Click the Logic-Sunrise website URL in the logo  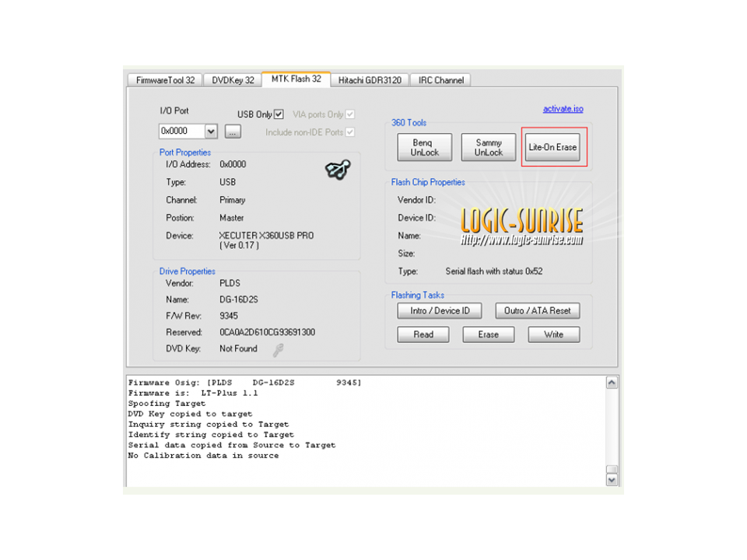[521, 240]
